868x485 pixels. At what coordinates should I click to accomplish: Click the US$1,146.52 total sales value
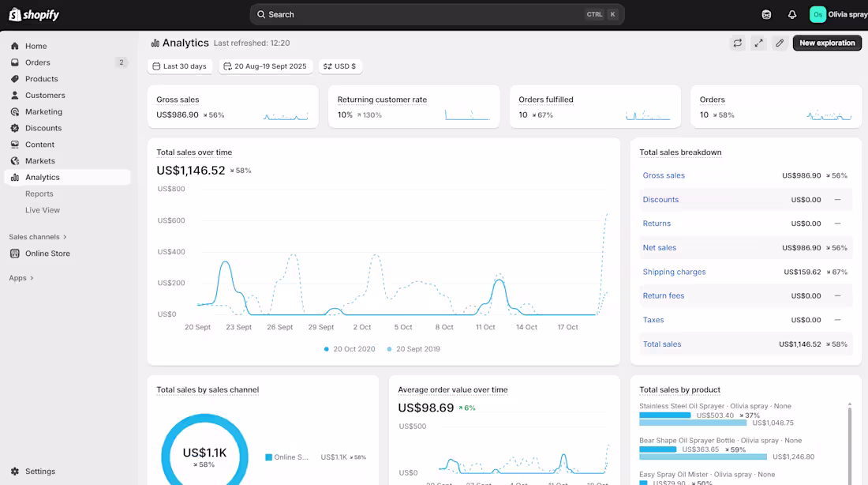(191, 171)
